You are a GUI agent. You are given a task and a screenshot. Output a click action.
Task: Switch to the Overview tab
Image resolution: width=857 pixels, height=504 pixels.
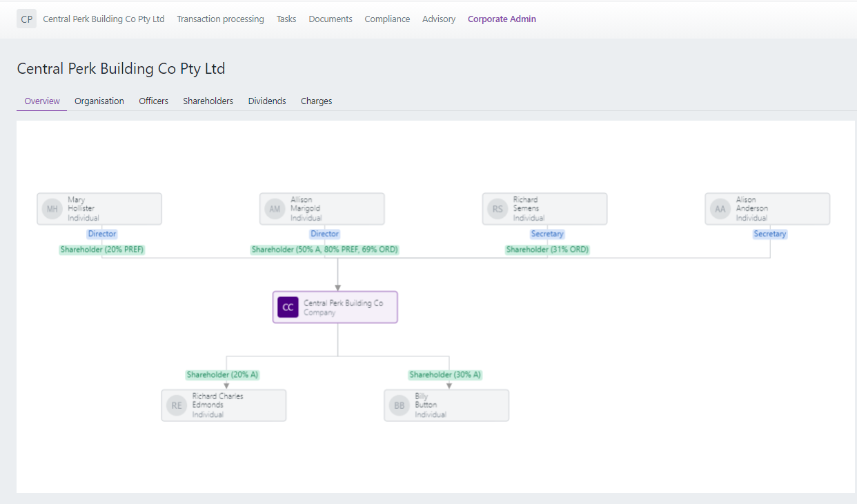(42, 101)
